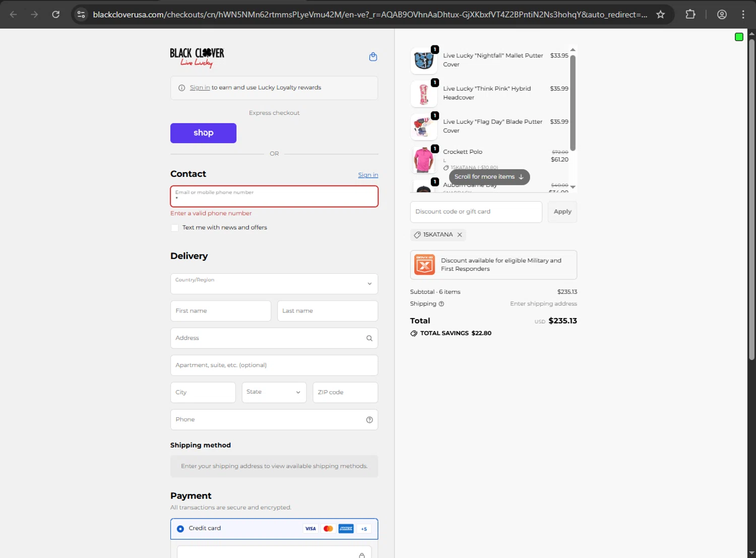The height and width of the screenshot is (558, 756).
Task: Remove the 15KATANA discount code
Action: click(x=460, y=235)
